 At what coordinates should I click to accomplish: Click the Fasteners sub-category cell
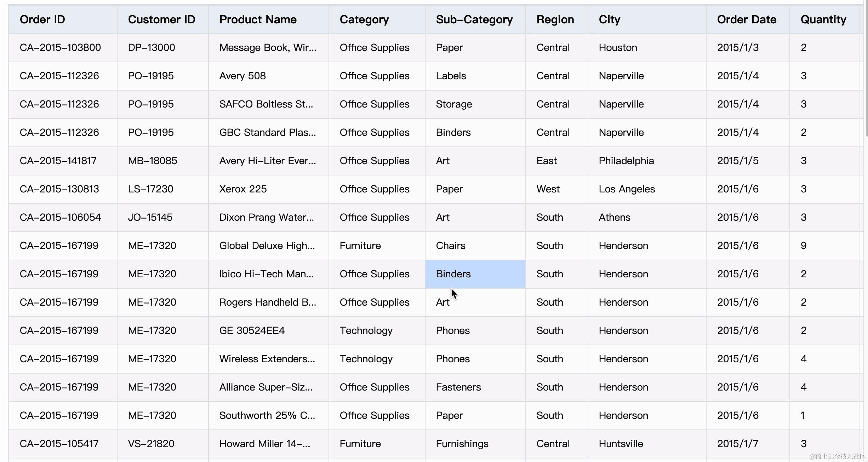(458, 387)
